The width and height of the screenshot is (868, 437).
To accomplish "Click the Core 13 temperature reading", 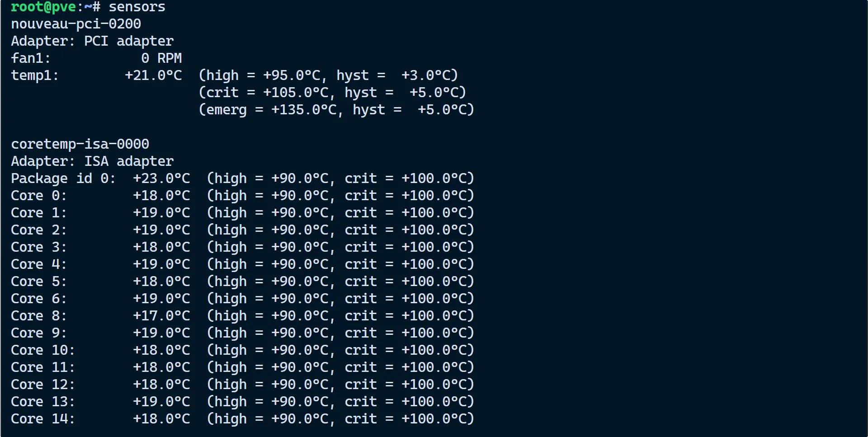I will pyautogui.click(x=161, y=402).
